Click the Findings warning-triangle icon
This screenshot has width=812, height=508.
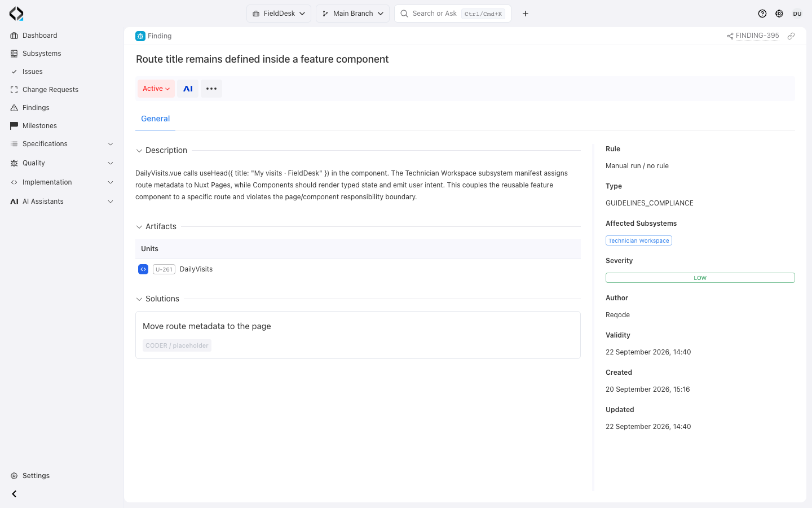tap(14, 108)
